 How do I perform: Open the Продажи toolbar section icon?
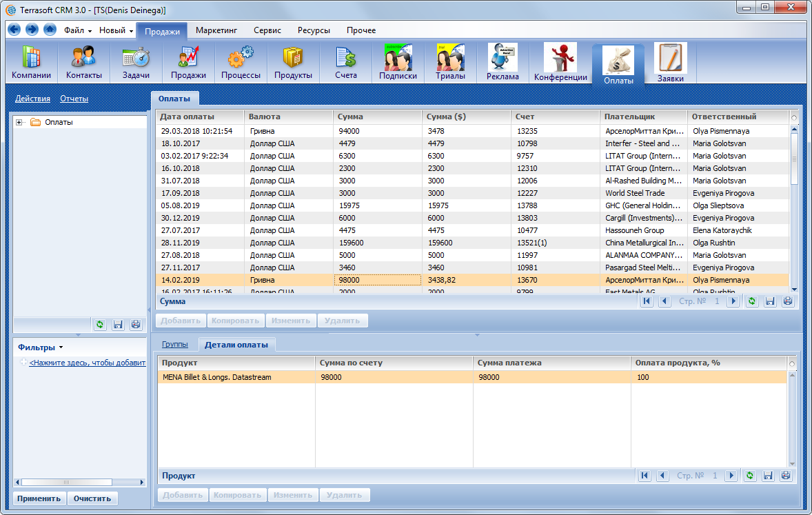[188, 62]
